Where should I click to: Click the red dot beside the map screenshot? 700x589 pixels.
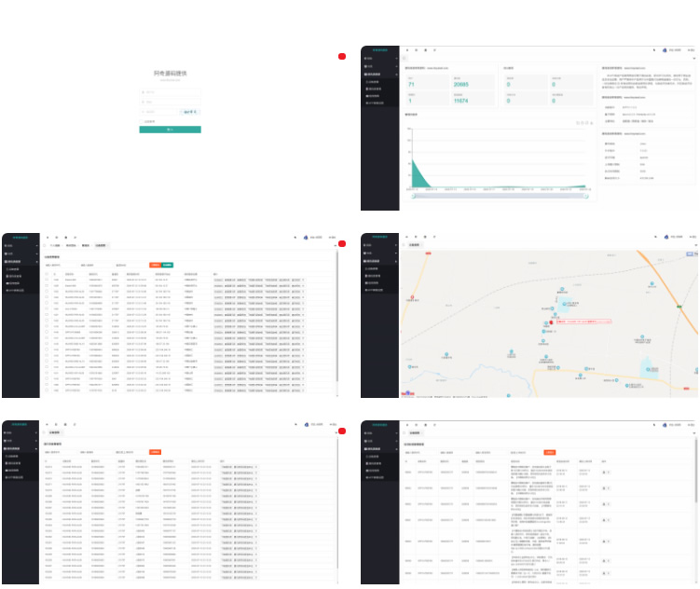pos(342,244)
